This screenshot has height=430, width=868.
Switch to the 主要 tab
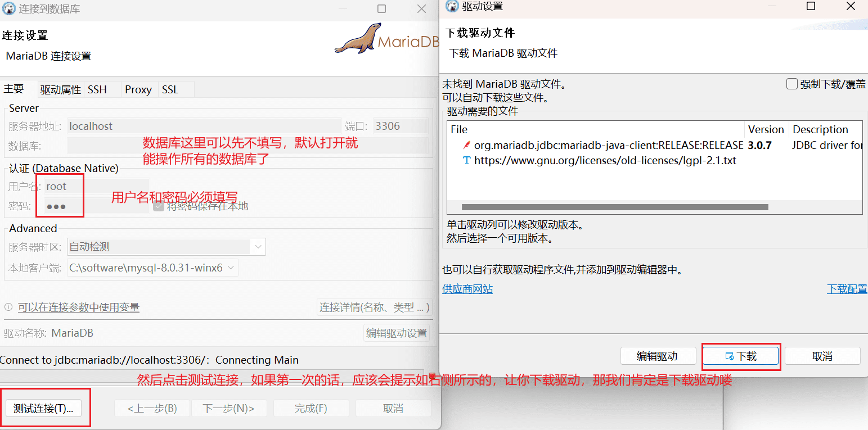[x=14, y=89]
